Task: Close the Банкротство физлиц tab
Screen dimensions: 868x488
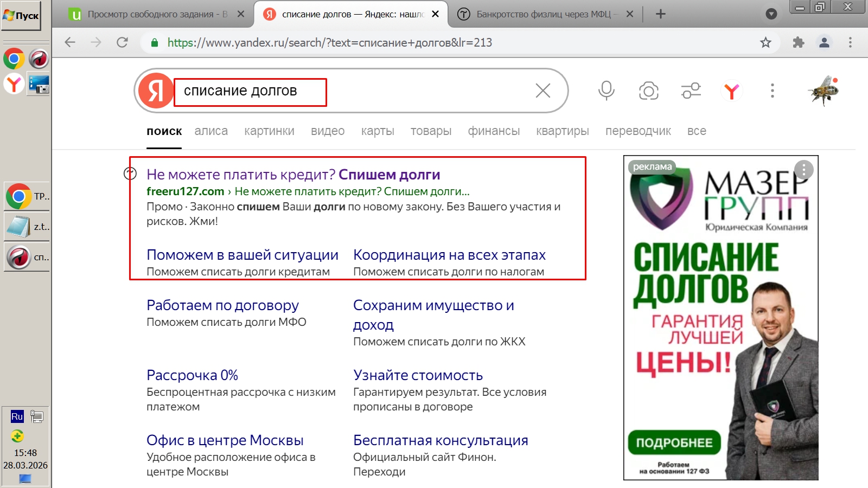Action: pyautogui.click(x=629, y=14)
